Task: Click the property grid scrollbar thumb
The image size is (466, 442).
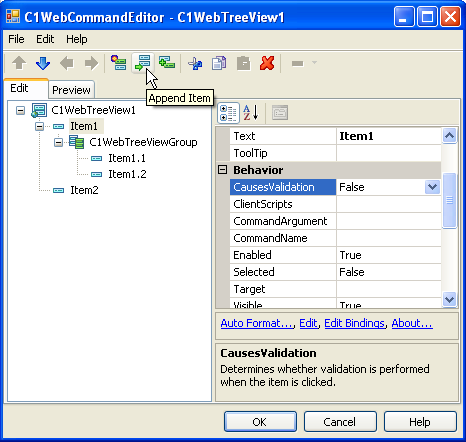Action: 449,201
